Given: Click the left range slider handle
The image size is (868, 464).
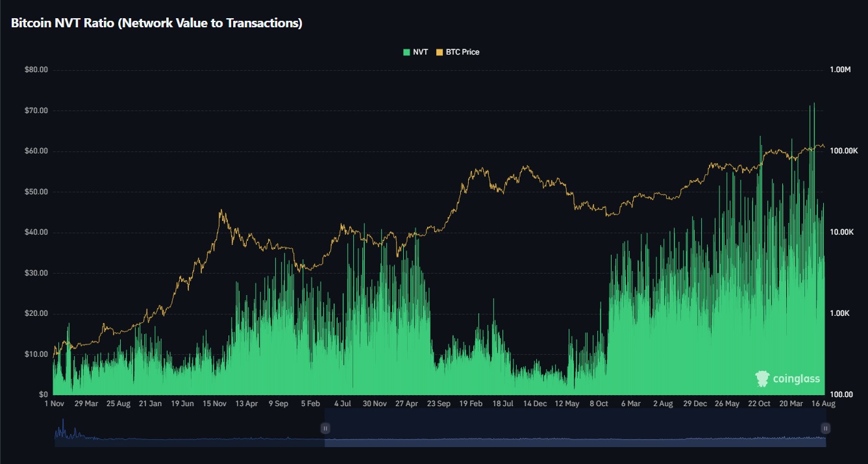Looking at the screenshot, I should pyautogui.click(x=325, y=428).
